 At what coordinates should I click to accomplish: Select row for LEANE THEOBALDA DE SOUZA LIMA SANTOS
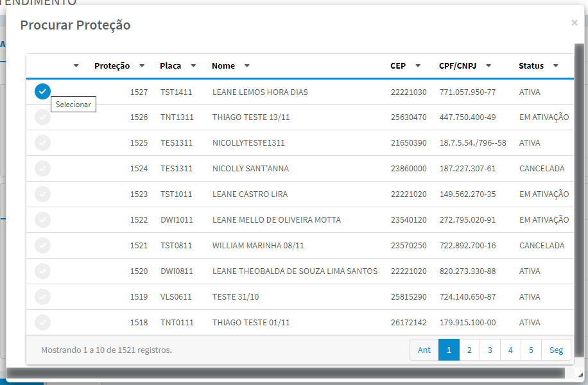click(x=42, y=271)
